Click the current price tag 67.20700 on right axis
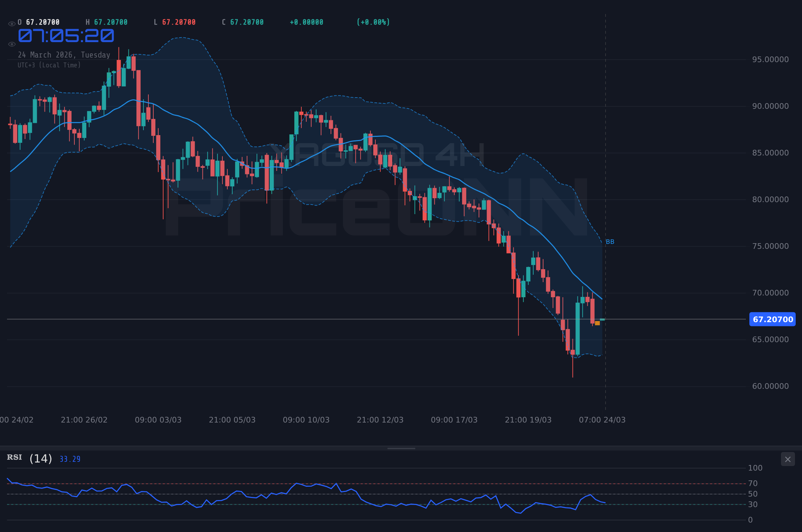The width and height of the screenshot is (802, 532). (772, 319)
